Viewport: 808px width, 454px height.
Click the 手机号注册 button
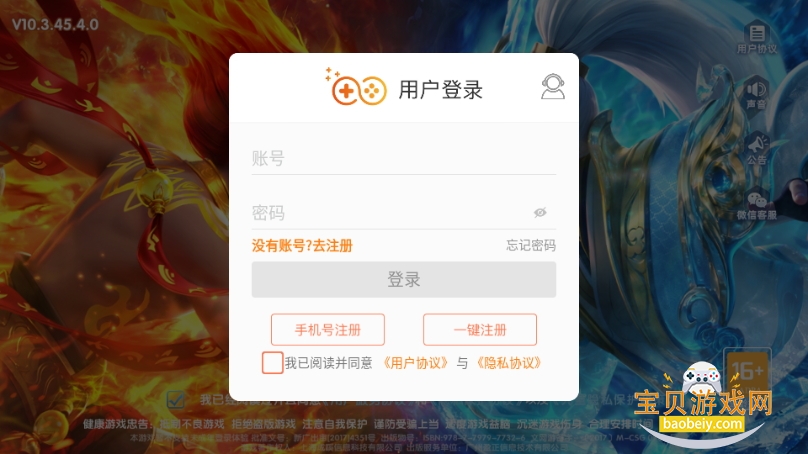tap(328, 329)
